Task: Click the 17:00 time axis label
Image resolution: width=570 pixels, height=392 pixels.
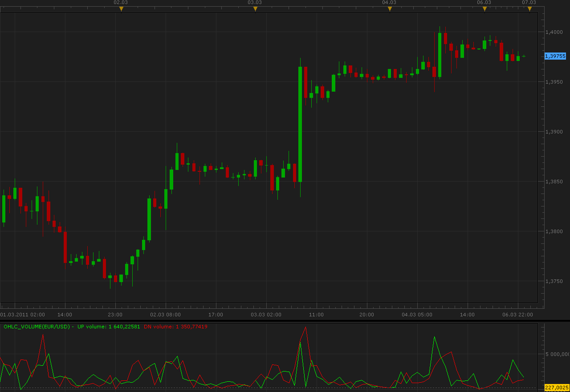Action: pyautogui.click(x=216, y=315)
